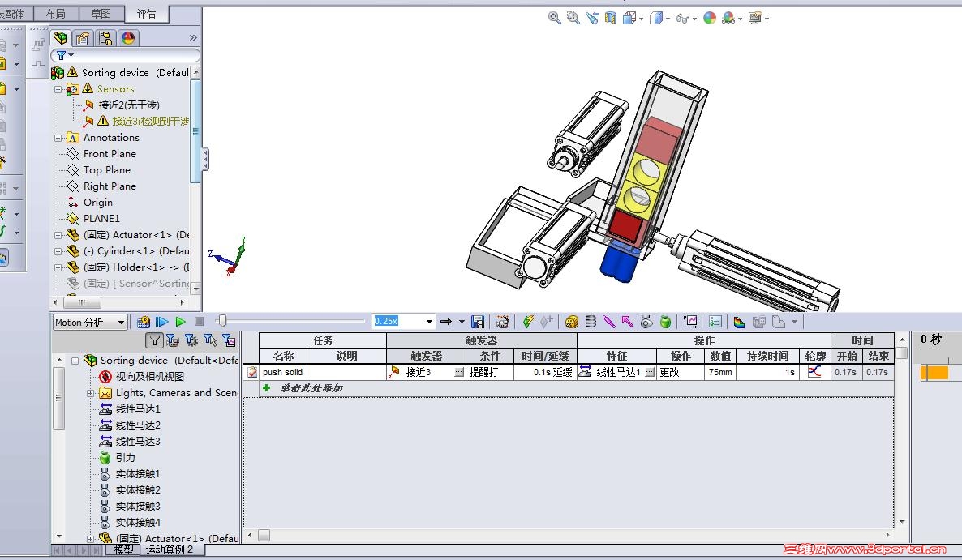Click the Calculate motion study icon
The width and height of the screenshot is (962, 560).
144,322
